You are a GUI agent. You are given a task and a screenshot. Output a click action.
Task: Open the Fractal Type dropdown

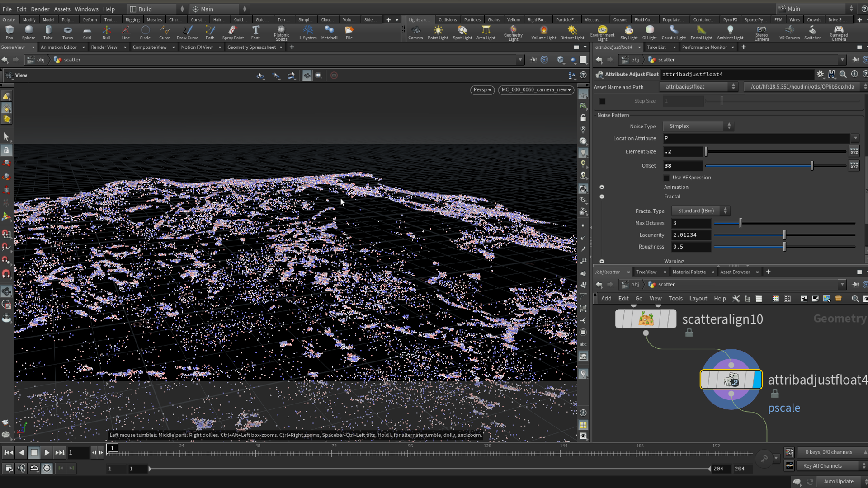click(x=700, y=211)
